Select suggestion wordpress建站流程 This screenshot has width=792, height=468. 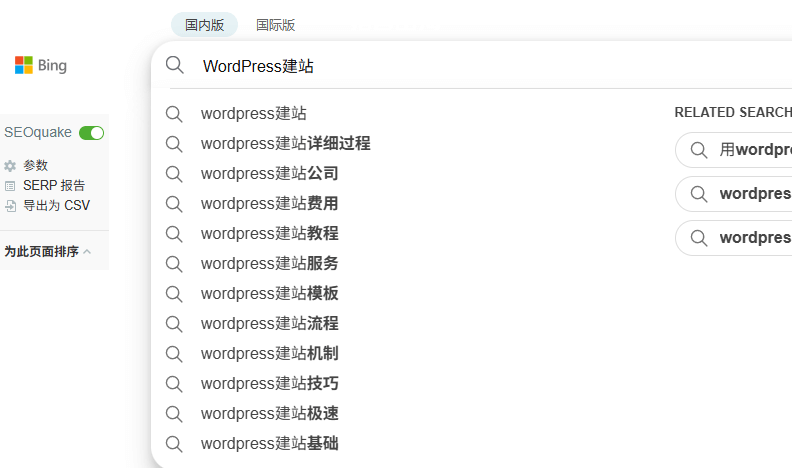tap(269, 324)
